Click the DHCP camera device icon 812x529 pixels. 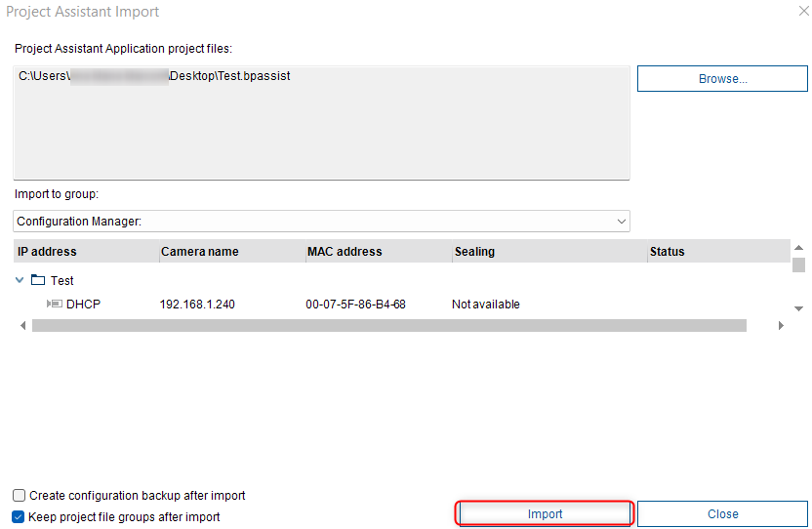[x=55, y=305]
